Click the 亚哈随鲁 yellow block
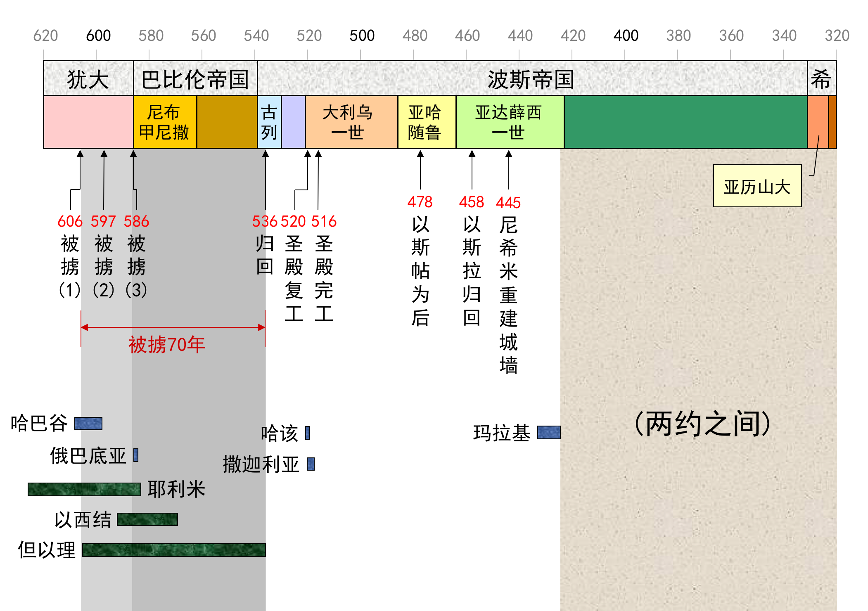The height and width of the screenshot is (611, 868). pos(426,122)
